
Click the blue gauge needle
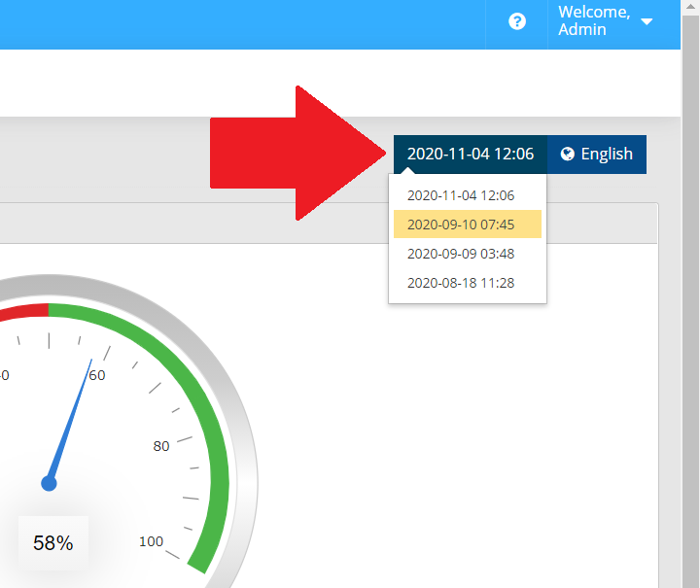(72, 416)
